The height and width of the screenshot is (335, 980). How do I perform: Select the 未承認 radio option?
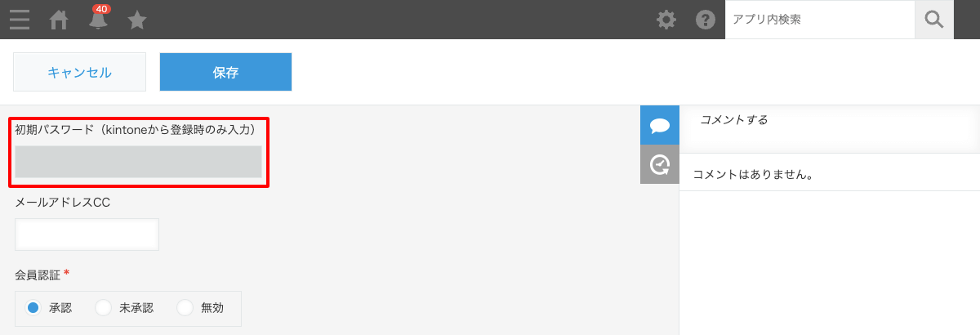(125, 308)
